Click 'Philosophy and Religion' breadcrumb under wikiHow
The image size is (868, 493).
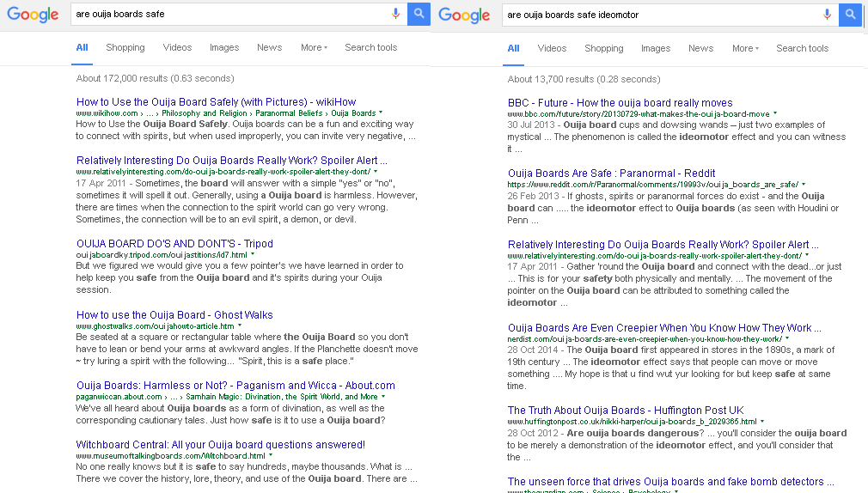pos(205,113)
